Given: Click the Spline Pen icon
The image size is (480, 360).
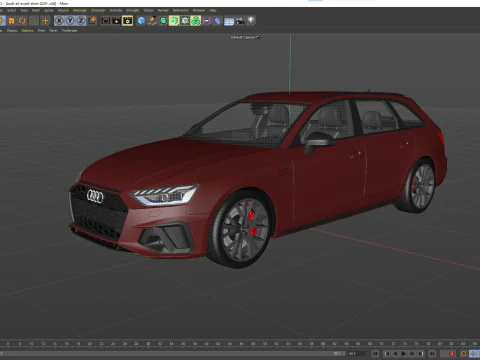Looking at the screenshot, I should (152, 21).
